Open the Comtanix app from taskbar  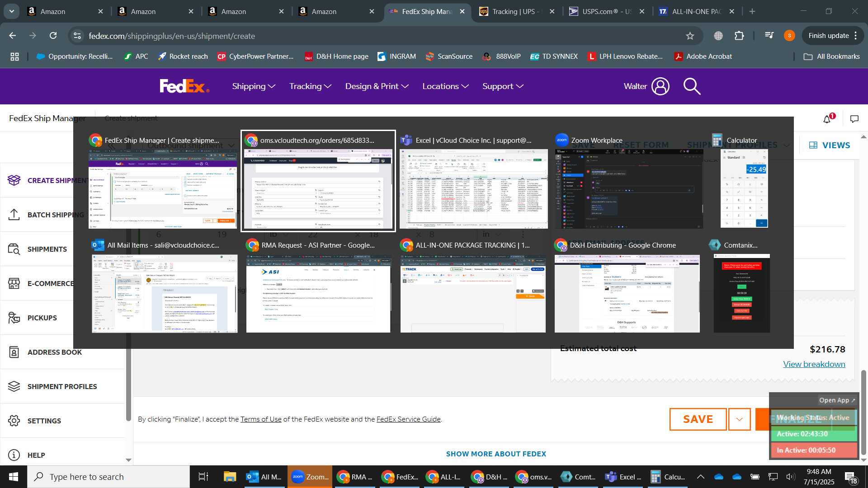tap(579, 477)
